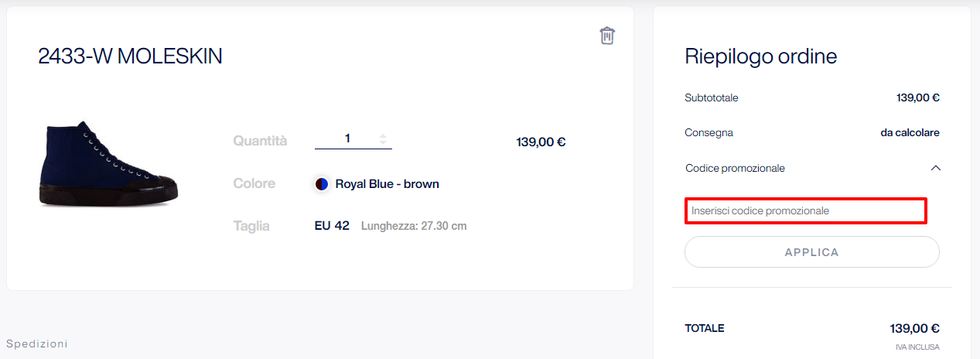
Task: Click the item price 139,00 € in cart row
Action: point(541,142)
